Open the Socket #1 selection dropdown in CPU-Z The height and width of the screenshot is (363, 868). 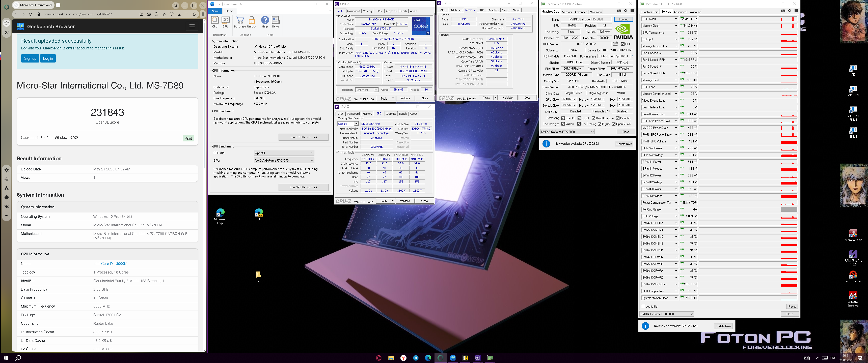tap(367, 90)
